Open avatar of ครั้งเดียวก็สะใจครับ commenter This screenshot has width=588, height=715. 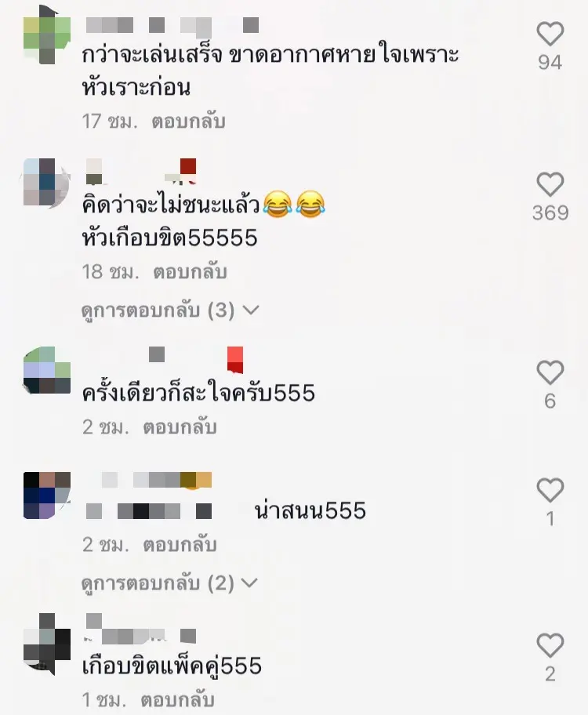(x=47, y=370)
